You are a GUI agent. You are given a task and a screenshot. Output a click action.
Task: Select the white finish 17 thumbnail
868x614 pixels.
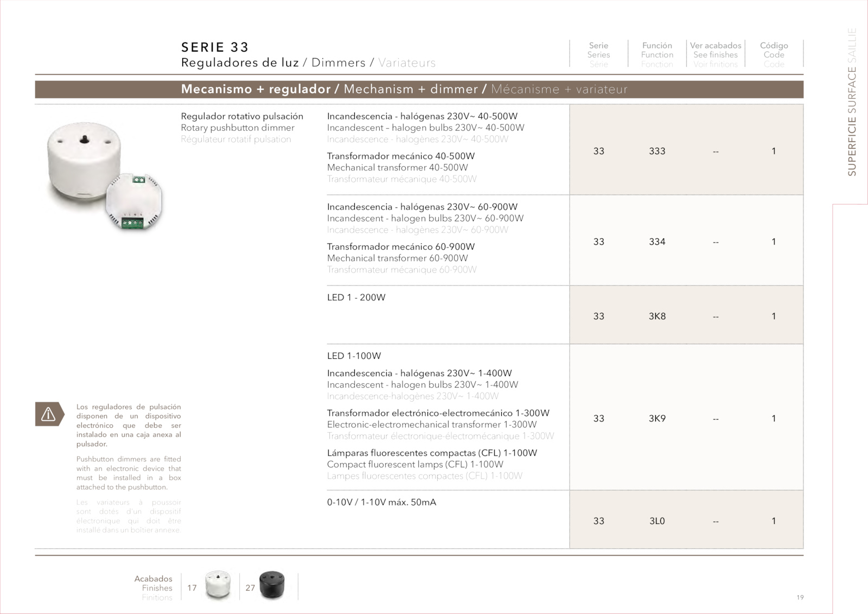(x=218, y=585)
